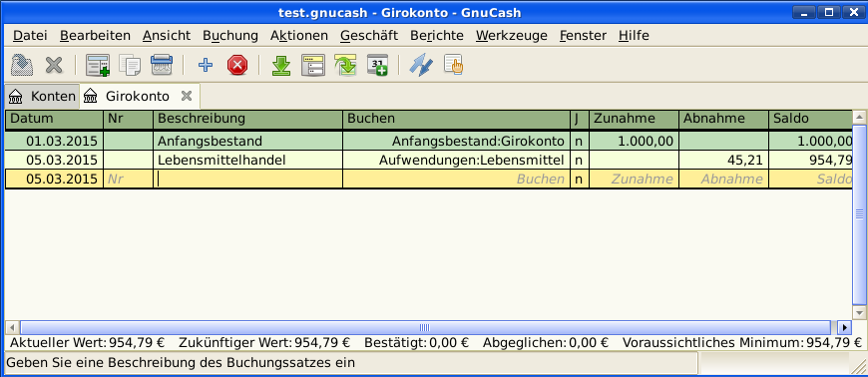Click the blank row Zunahme field

(x=634, y=180)
